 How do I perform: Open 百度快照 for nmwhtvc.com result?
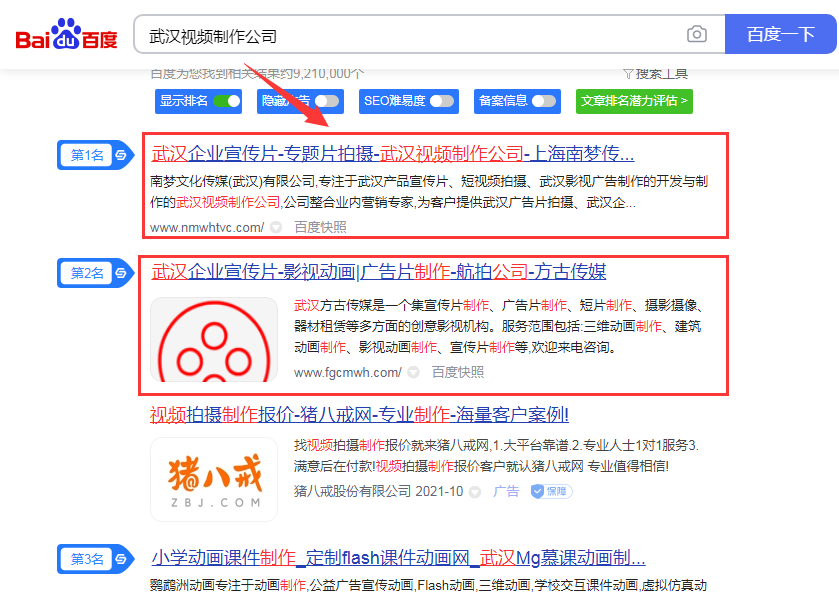click(x=320, y=227)
